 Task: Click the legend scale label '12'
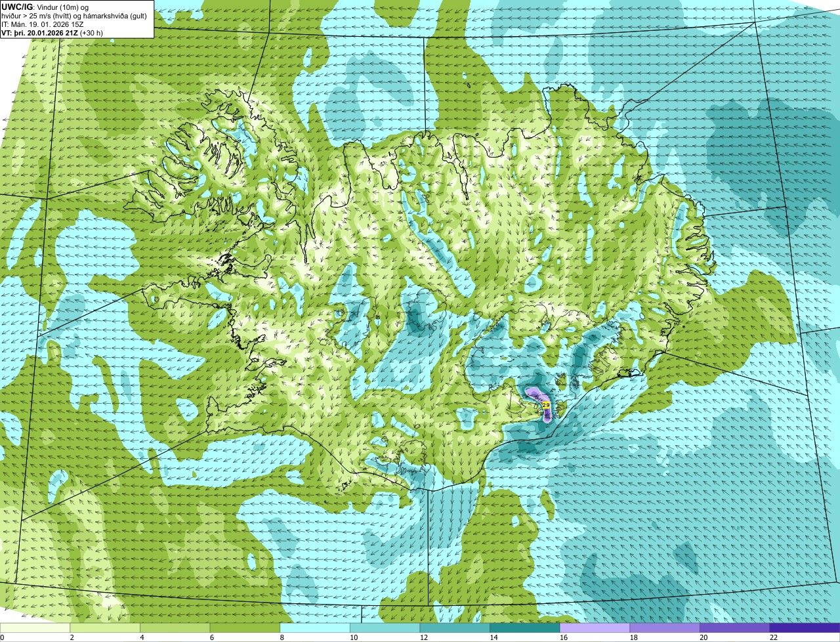424,637
